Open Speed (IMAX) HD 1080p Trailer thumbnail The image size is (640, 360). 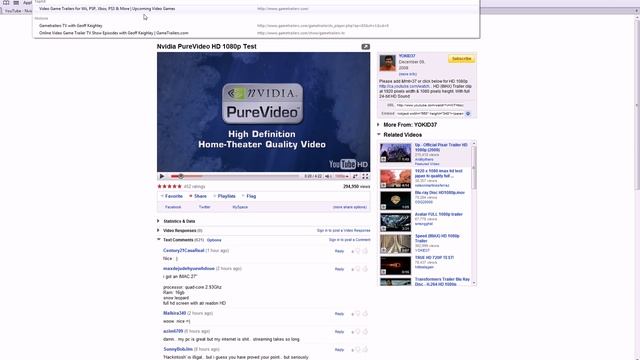click(x=396, y=244)
